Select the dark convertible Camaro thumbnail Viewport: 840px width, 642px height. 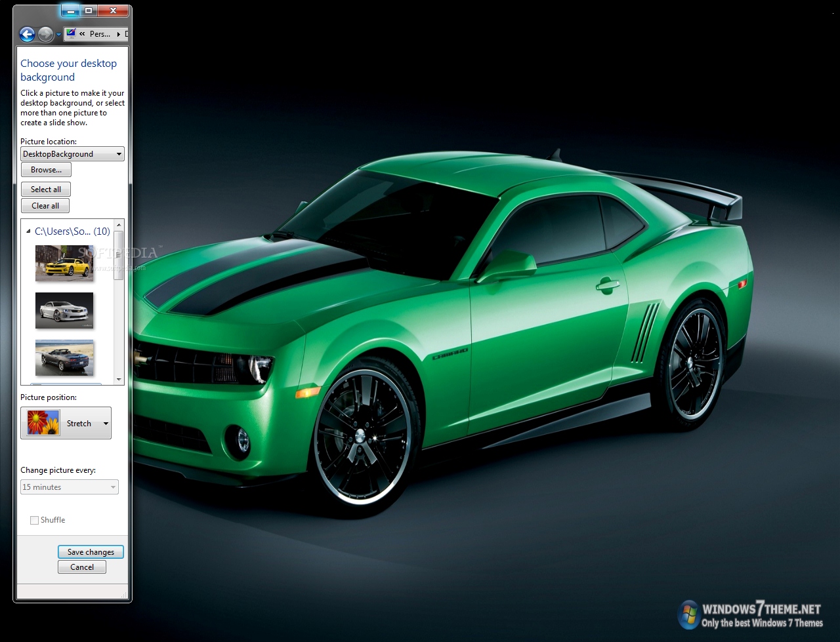(x=64, y=357)
